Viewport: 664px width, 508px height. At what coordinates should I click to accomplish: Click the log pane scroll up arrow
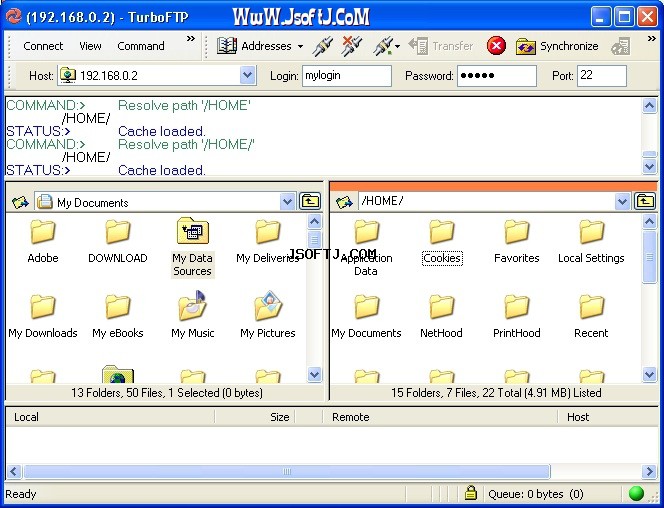[650, 105]
